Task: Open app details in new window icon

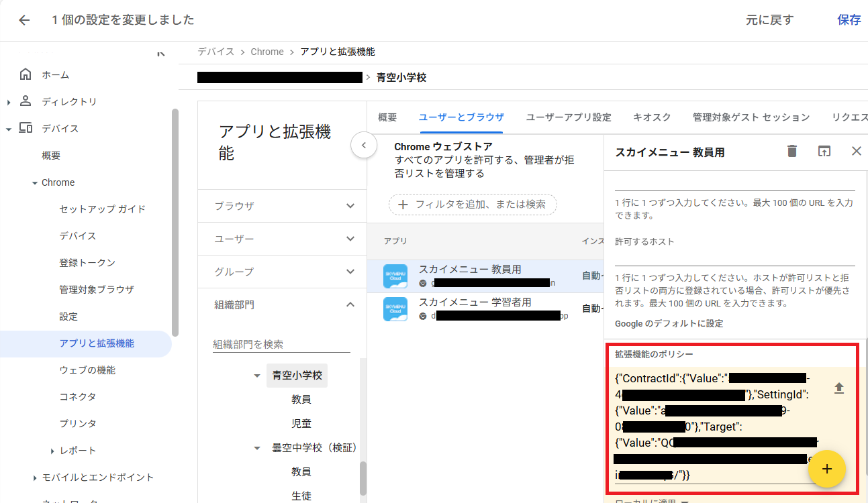Action: pos(824,152)
